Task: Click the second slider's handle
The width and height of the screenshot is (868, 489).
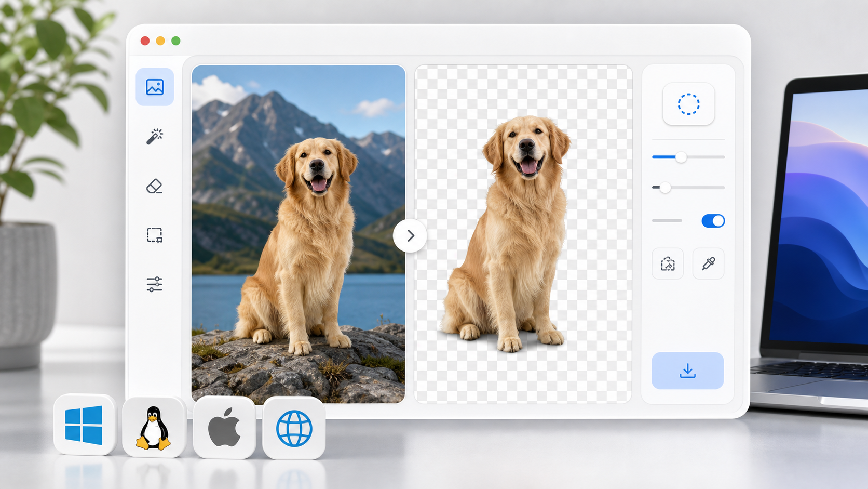Action: tap(665, 188)
